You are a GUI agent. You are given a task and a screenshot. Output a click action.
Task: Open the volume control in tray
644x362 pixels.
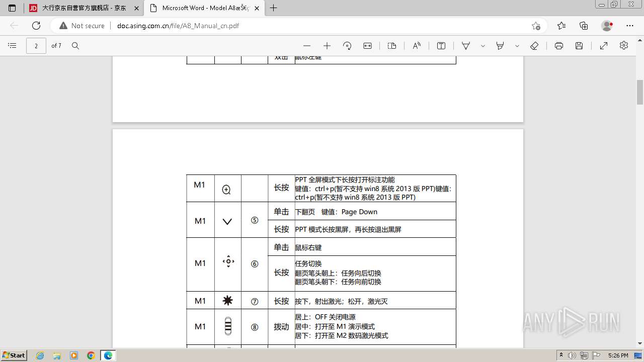tap(572, 355)
